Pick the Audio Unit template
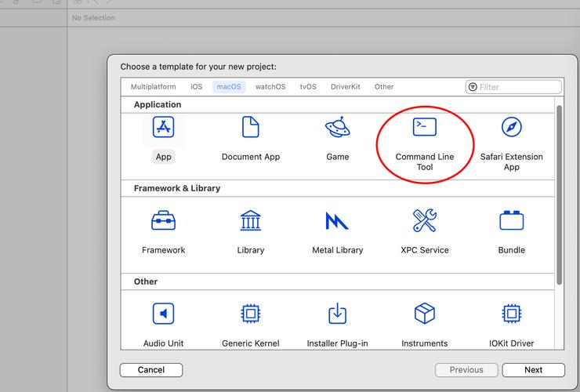 (163, 314)
